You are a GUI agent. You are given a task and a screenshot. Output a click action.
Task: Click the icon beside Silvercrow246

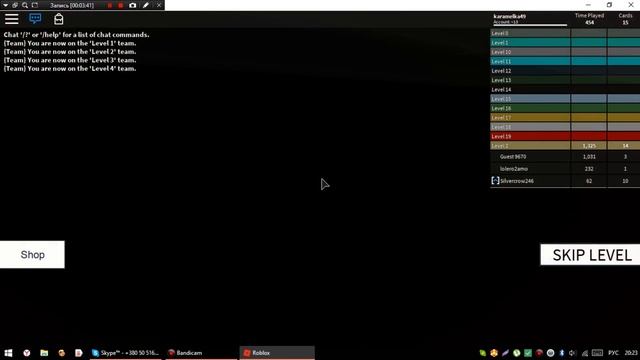(x=495, y=180)
